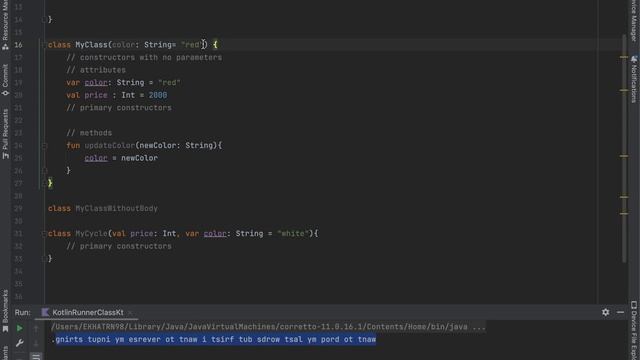The width and height of the screenshot is (640, 360).
Task: Click the MyCycle class name
Action: tap(91, 233)
